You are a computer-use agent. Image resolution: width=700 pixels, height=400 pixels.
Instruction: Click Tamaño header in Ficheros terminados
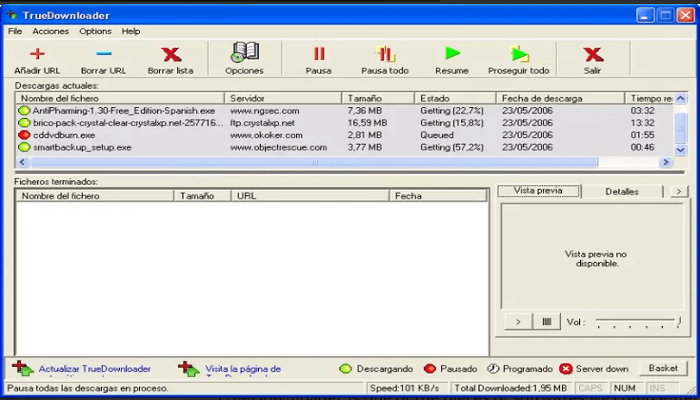pos(202,196)
